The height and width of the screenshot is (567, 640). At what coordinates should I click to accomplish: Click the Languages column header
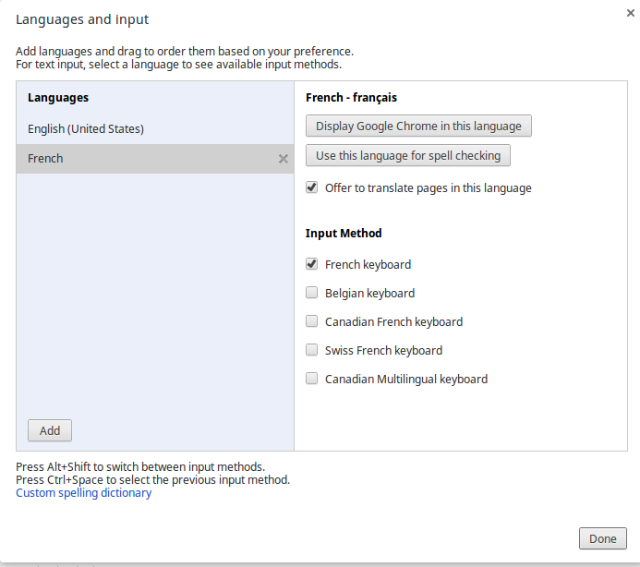[58, 98]
